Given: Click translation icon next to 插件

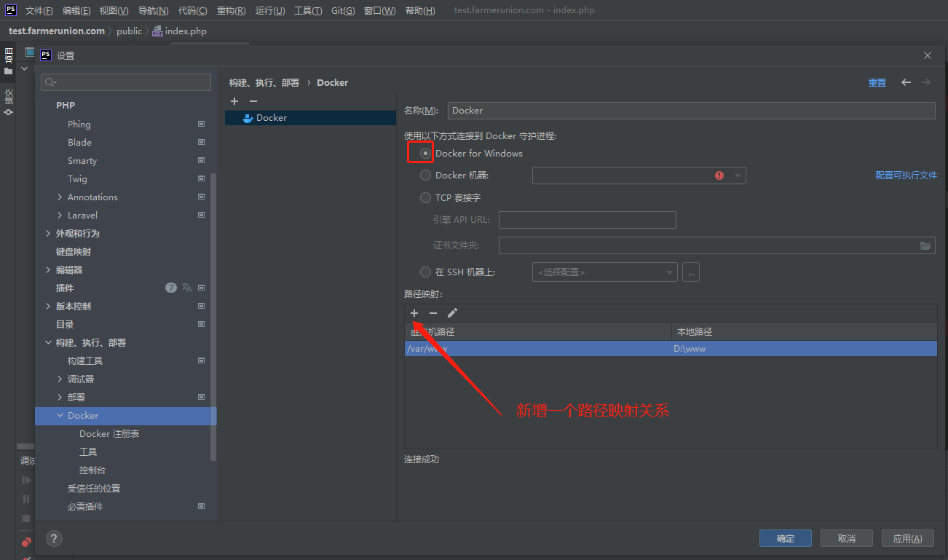Looking at the screenshot, I should (x=187, y=288).
